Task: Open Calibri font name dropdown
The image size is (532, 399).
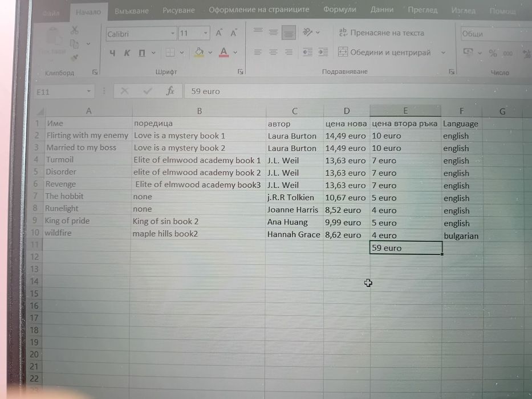Action: coord(173,33)
